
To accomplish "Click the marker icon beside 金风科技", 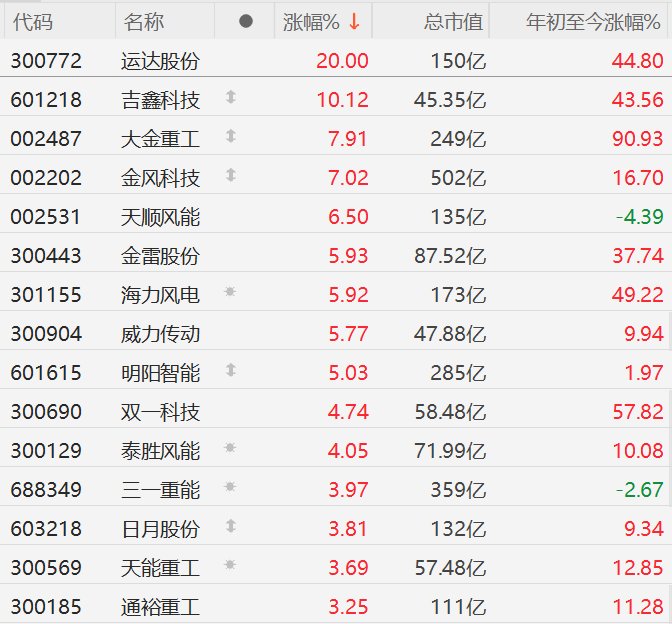I will 231,175.
